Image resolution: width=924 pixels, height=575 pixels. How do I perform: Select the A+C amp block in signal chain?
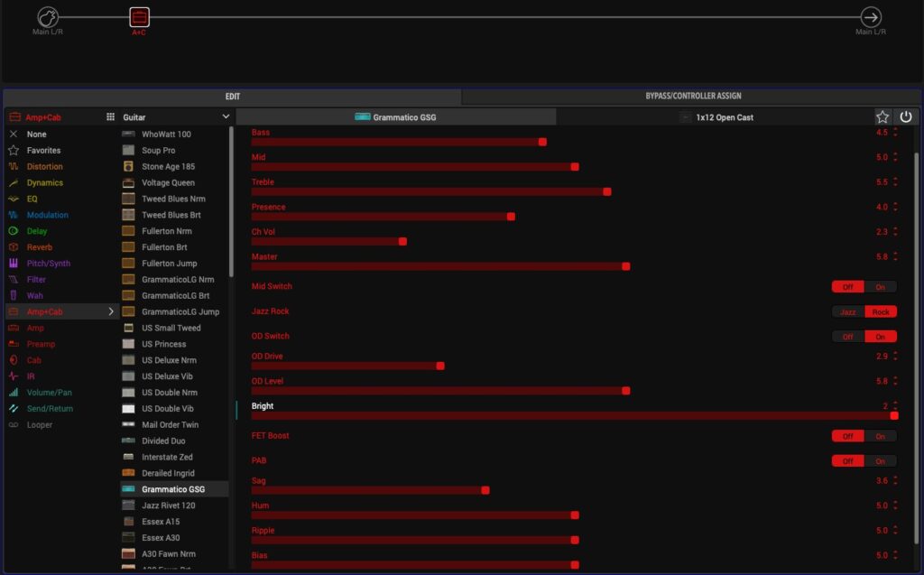[139, 17]
